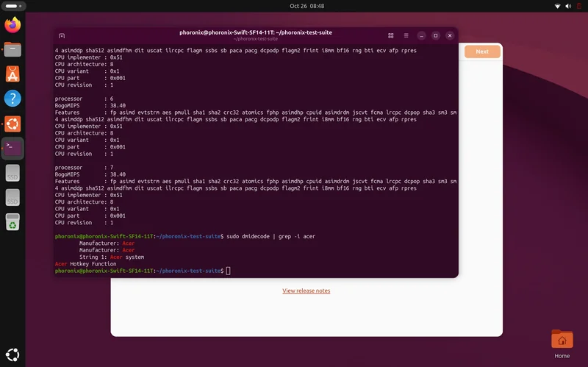Click the Activities workspace pill indicator
Viewport: 588px width, 367px height.
[13, 6]
